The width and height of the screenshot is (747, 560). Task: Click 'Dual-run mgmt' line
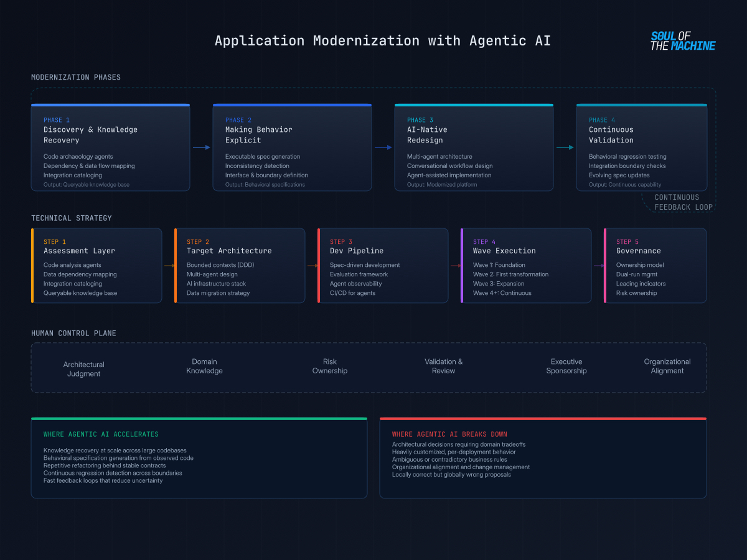(637, 274)
